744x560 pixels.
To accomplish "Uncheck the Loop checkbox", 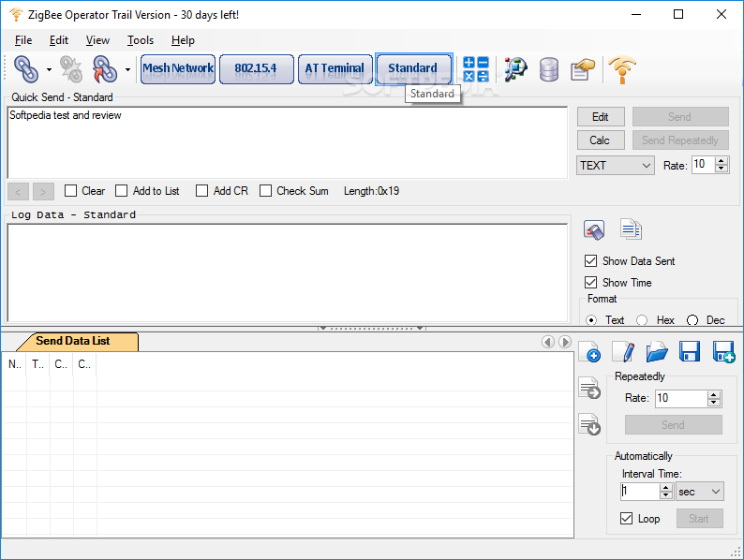I will point(626,518).
